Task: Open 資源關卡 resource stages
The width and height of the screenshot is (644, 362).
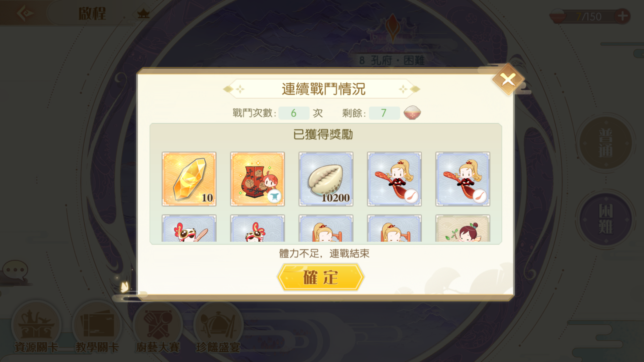Action: coord(36,328)
